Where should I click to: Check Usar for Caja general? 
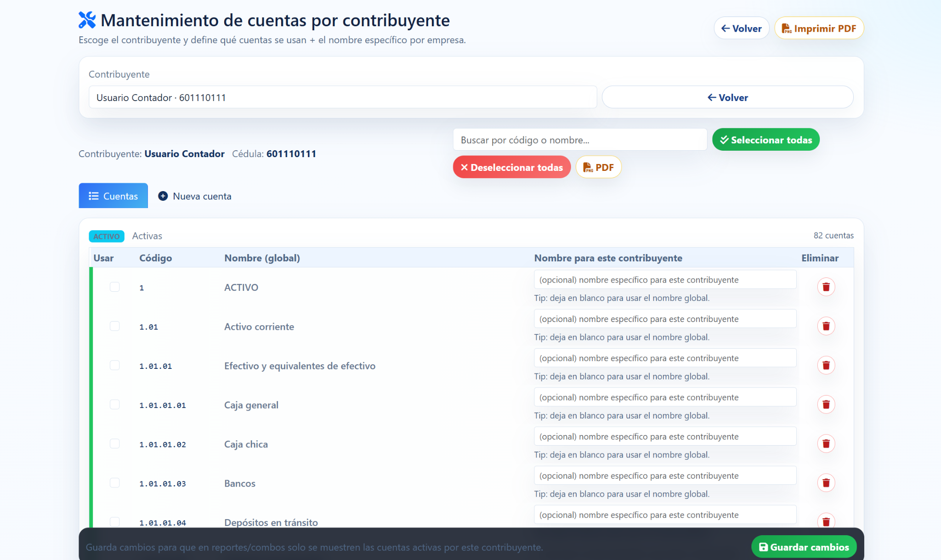point(114,404)
